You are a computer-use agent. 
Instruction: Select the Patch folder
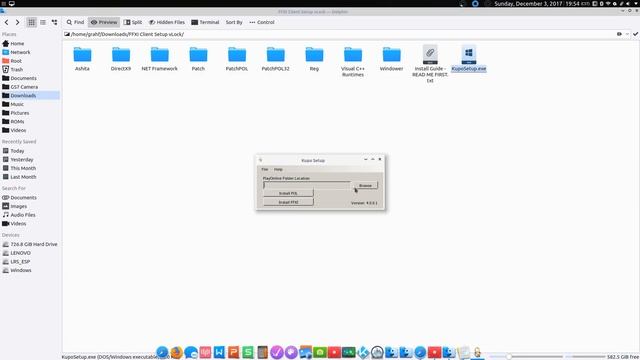point(198,58)
